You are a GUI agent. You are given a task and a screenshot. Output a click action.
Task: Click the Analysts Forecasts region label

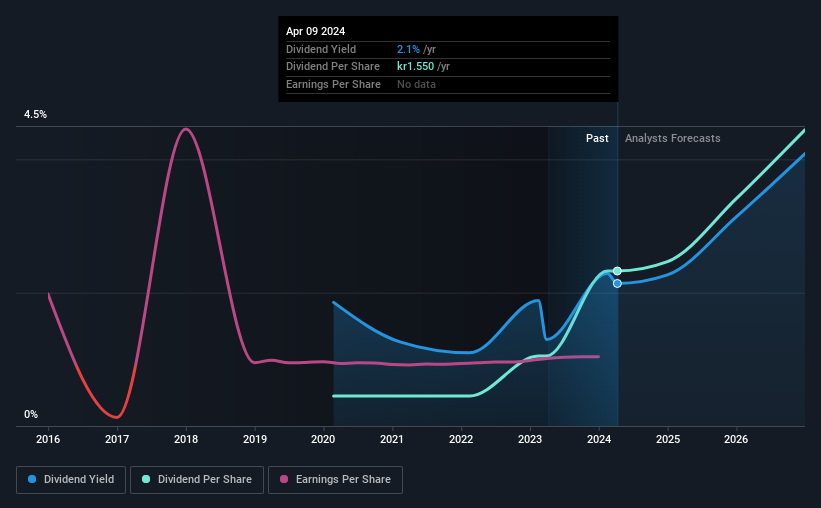click(x=672, y=138)
